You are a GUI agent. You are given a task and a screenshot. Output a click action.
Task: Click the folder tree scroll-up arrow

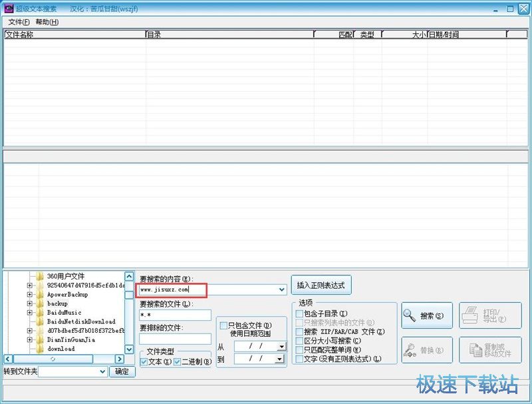click(x=129, y=276)
